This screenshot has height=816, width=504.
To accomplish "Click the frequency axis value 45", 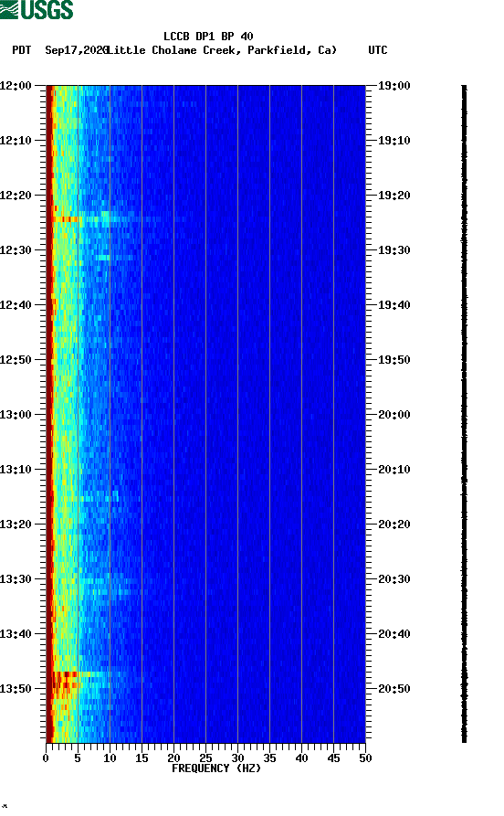I will pos(333,758).
